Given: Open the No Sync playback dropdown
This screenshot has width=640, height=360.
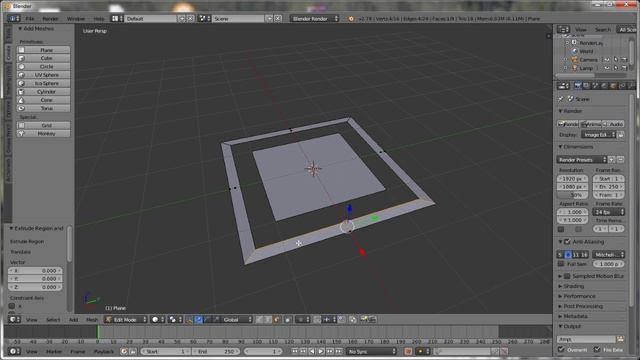Looking at the screenshot, I should tap(371, 351).
